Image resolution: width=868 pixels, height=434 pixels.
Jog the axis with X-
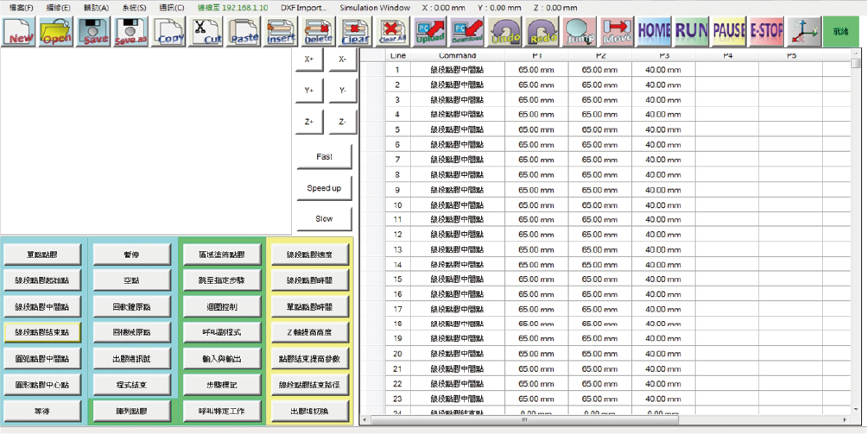(343, 60)
